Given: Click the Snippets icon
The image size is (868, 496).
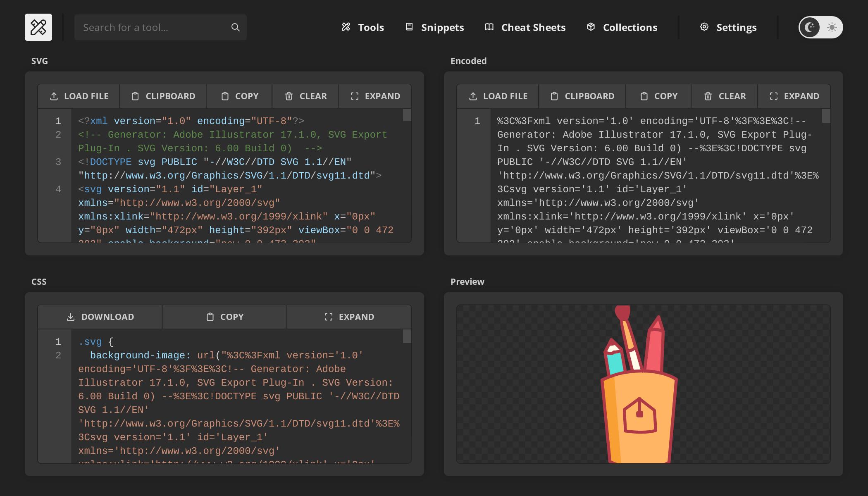Looking at the screenshot, I should [409, 27].
